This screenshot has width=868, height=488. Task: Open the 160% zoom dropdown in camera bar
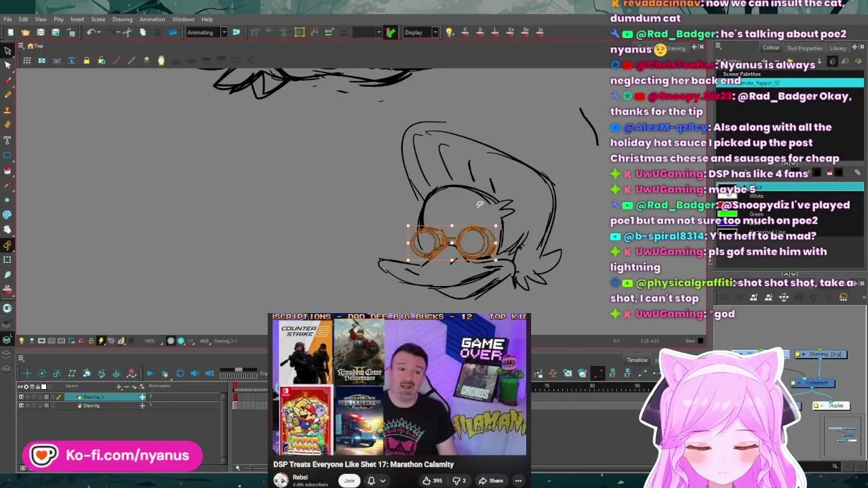153,341
